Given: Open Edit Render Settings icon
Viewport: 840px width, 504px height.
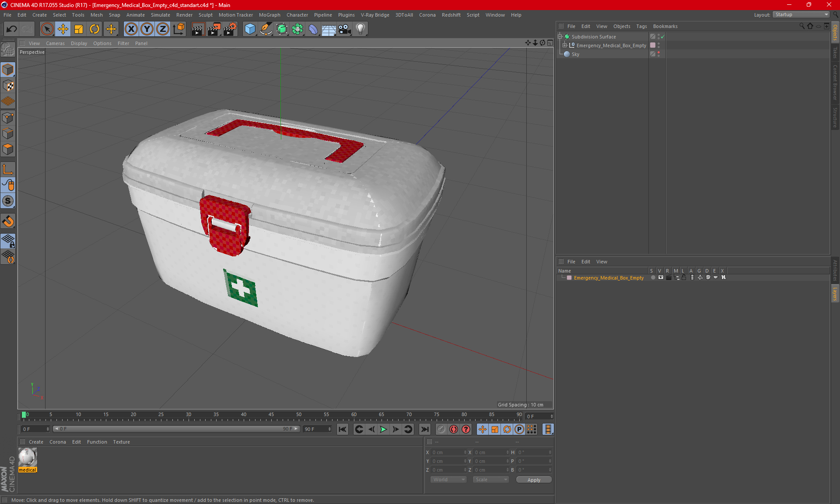Looking at the screenshot, I should (230, 29).
